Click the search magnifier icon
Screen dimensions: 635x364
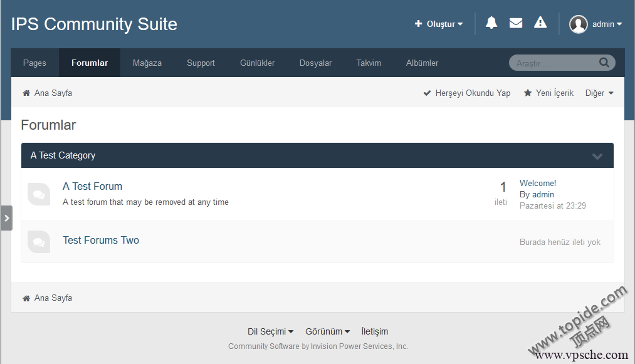pyautogui.click(x=604, y=63)
